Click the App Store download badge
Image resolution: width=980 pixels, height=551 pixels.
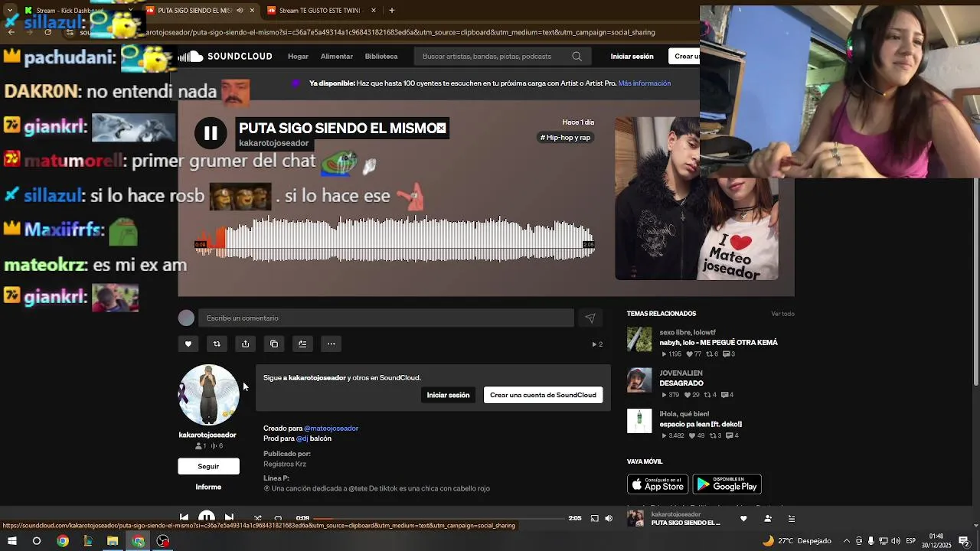pyautogui.click(x=658, y=484)
